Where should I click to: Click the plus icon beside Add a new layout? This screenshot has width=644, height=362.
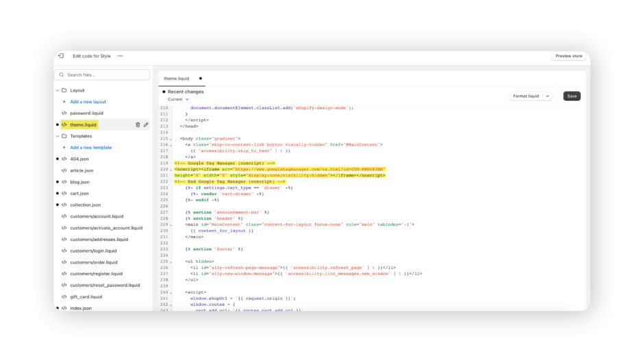coord(64,102)
